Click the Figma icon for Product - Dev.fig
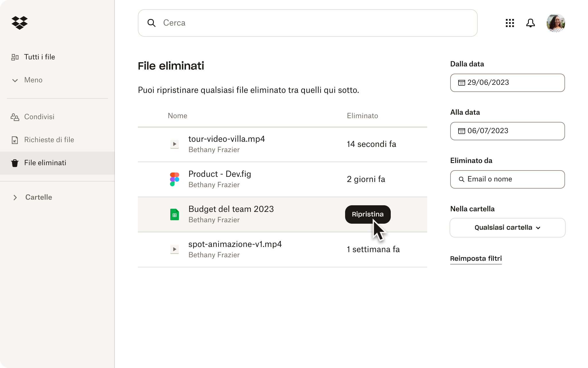 [175, 179]
